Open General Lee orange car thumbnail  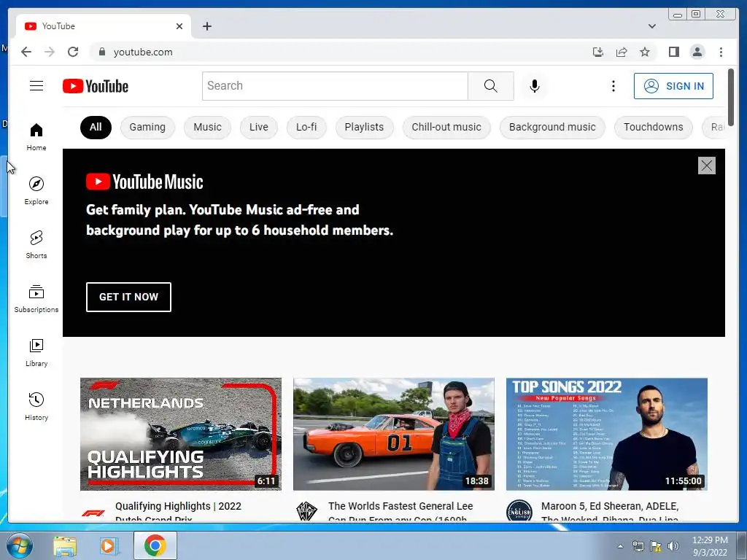pyautogui.click(x=393, y=434)
